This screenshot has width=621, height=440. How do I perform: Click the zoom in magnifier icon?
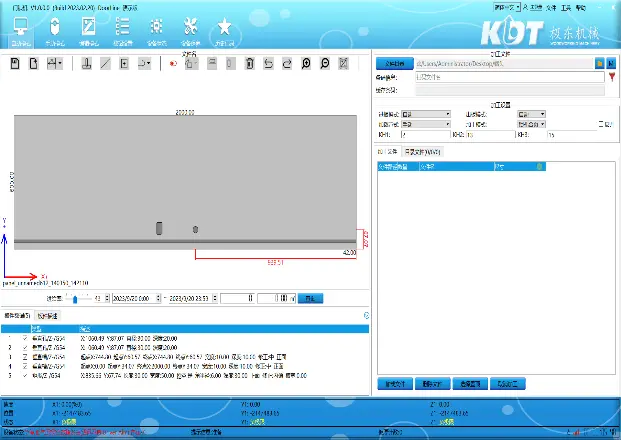tap(306, 63)
